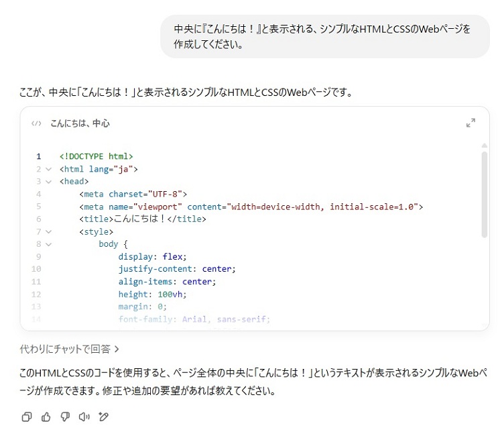Click the justify-content: center line
504x436 pixels.
177,269
